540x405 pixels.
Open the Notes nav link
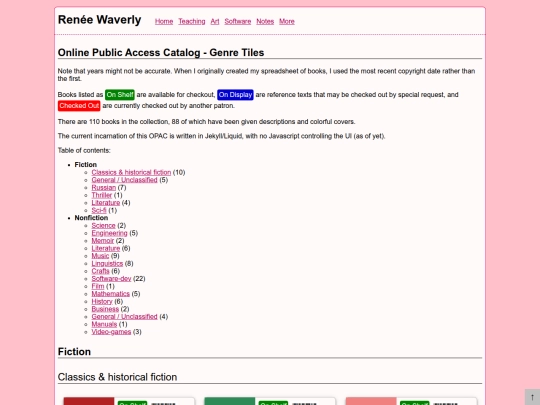click(x=265, y=21)
